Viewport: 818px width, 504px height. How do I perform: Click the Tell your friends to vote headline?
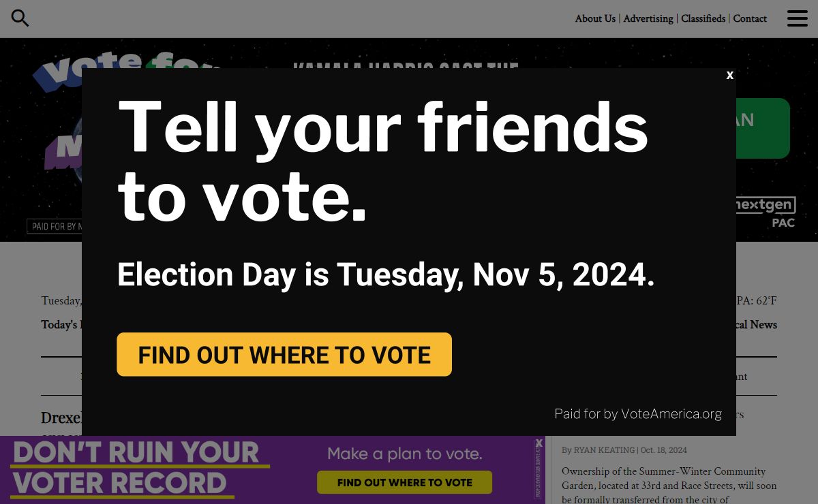382,161
